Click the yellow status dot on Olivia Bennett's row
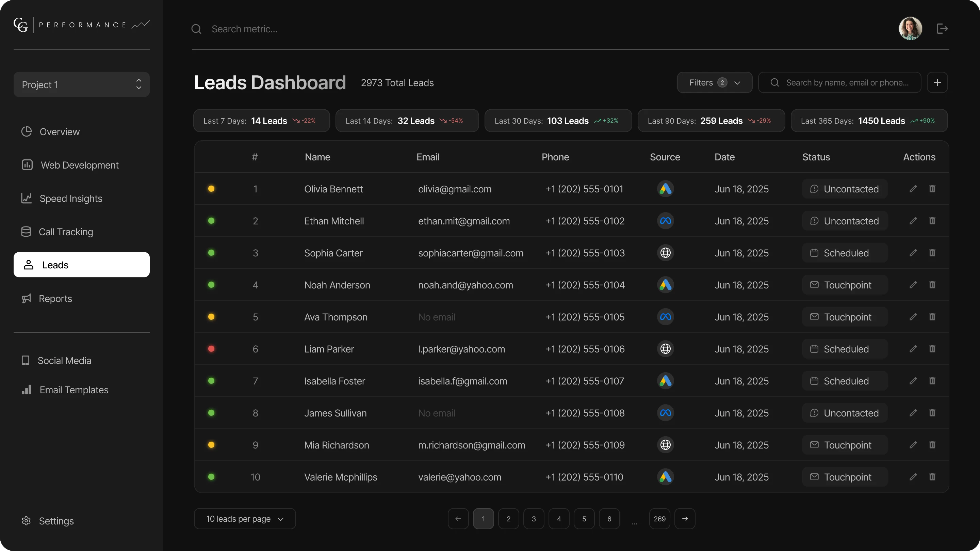Image resolution: width=980 pixels, height=551 pixels. pos(211,189)
